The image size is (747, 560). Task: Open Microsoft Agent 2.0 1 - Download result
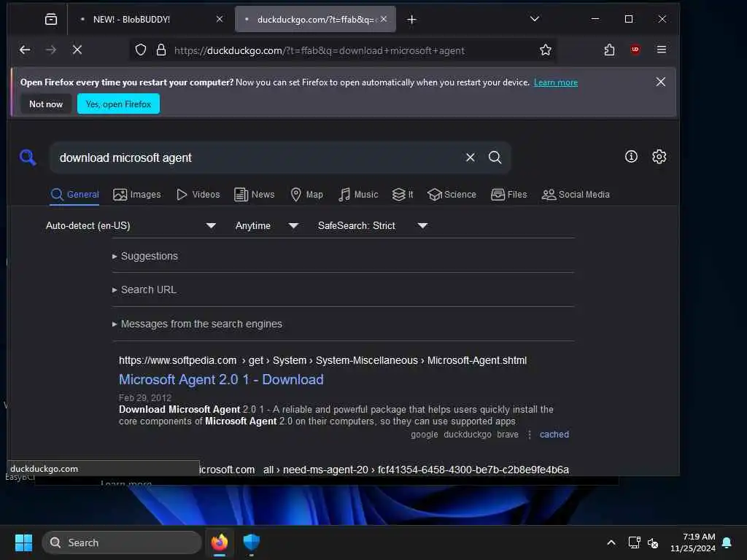pyautogui.click(x=221, y=379)
